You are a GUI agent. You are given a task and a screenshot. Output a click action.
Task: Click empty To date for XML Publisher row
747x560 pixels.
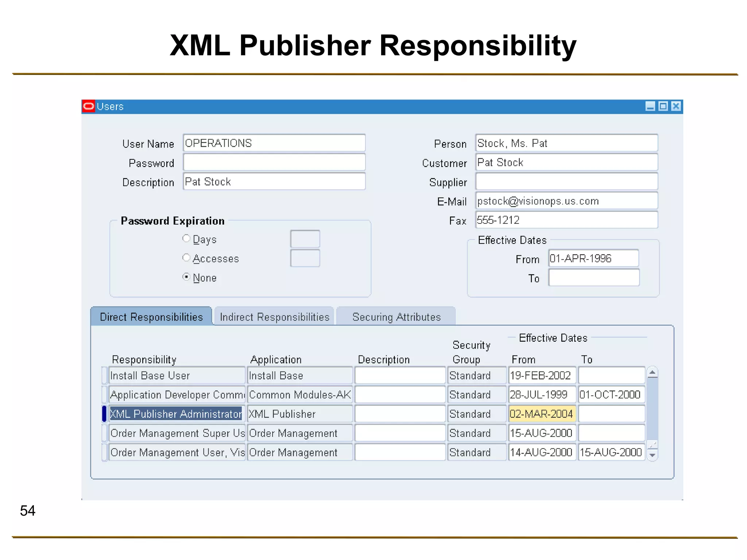tap(612, 414)
